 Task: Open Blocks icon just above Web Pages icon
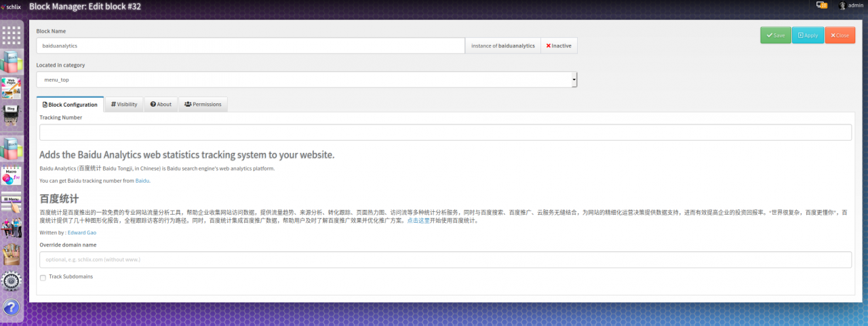12,61
